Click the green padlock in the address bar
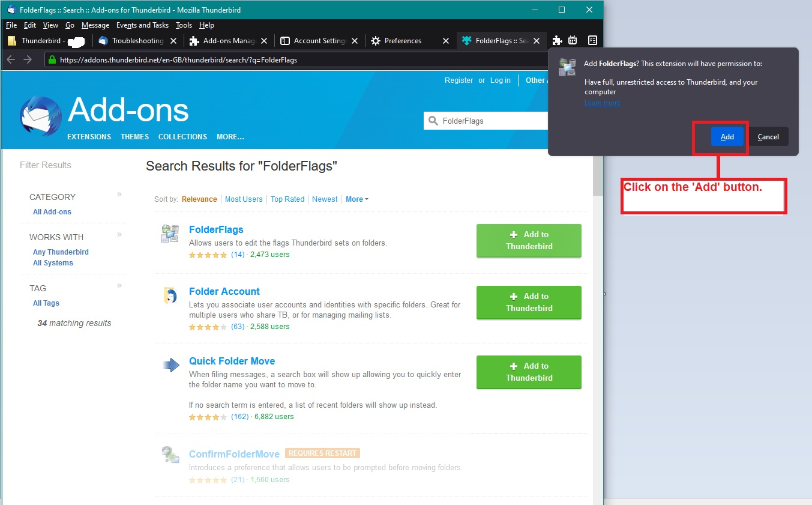This screenshot has height=505, width=812. tap(52, 60)
